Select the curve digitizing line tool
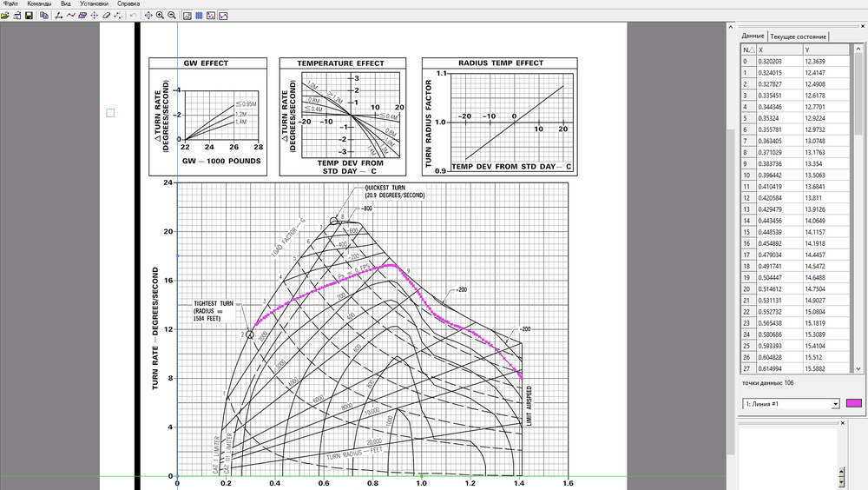This screenshot has height=490, width=868. click(71, 16)
